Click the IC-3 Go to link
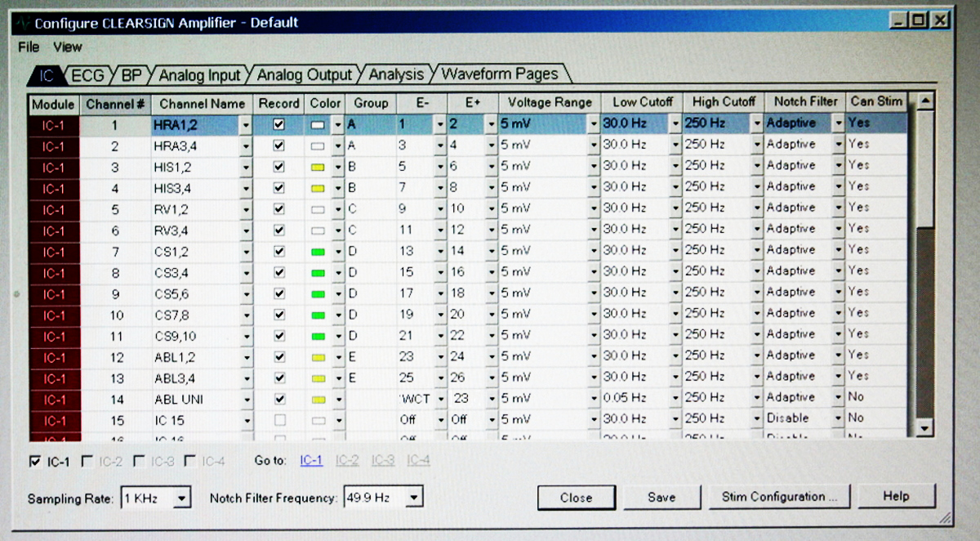The width and height of the screenshot is (980, 541). (x=382, y=459)
